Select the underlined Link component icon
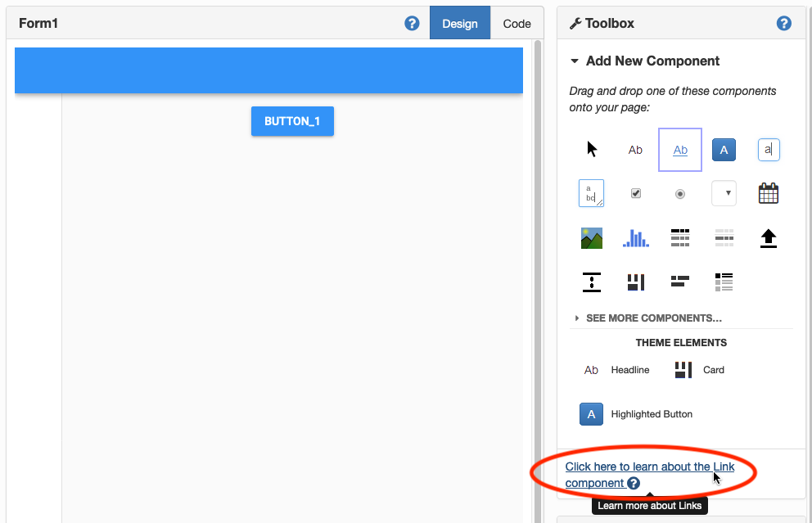This screenshot has width=812, height=523. point(679,150)
